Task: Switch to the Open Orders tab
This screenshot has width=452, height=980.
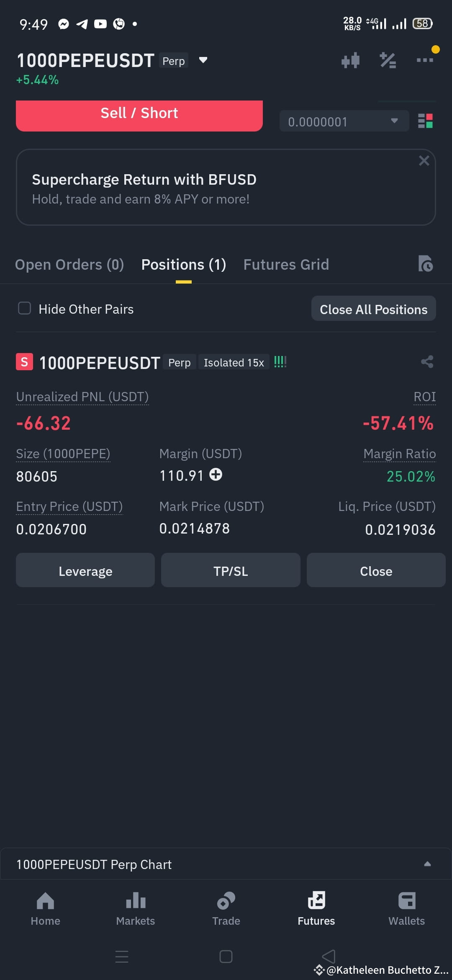Action: (x=69, y=264)
